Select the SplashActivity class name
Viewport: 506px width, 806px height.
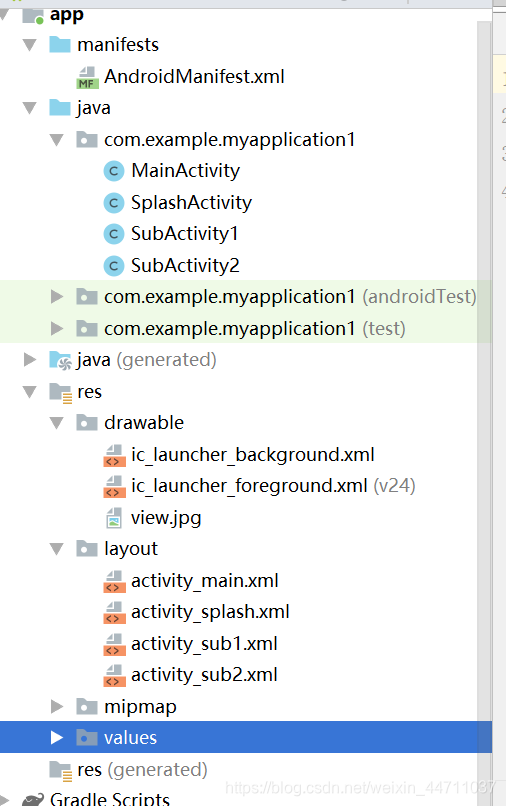pyautogui.click(x=191, y=203)
